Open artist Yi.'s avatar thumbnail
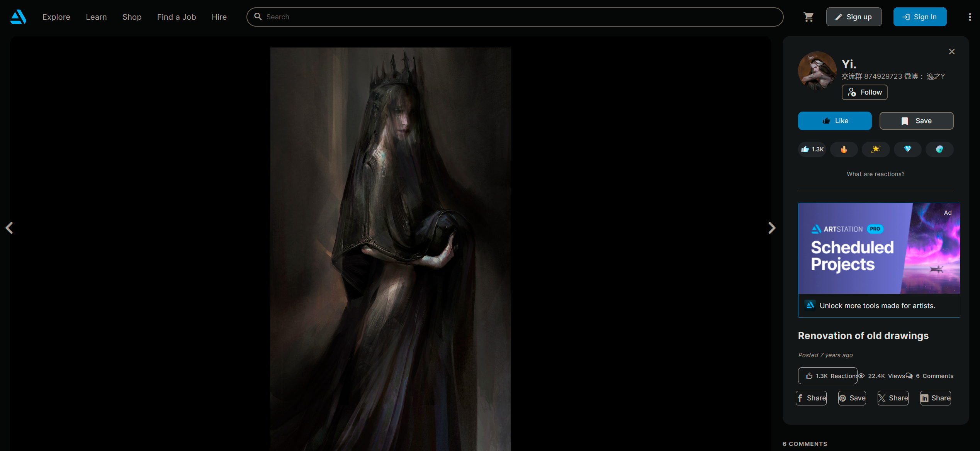This screenshot has height=451, width=980. pyautogui.click(x=817, y=71)
